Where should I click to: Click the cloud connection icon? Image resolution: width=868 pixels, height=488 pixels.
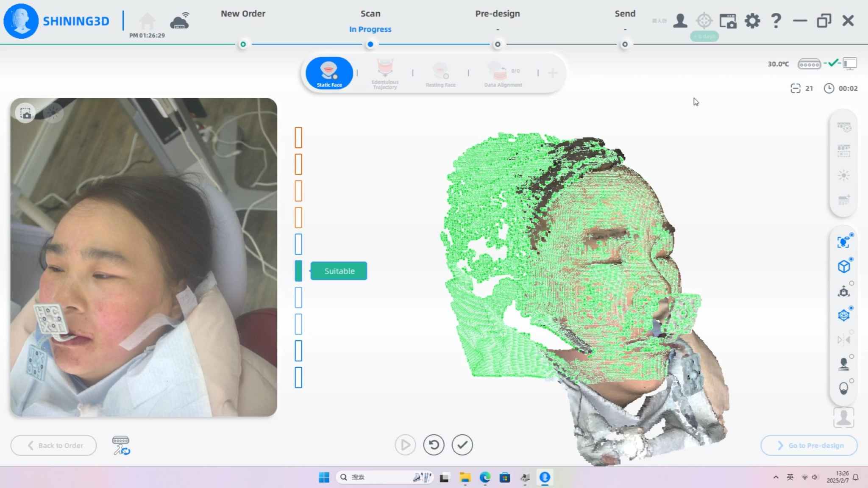click(180, 21)
